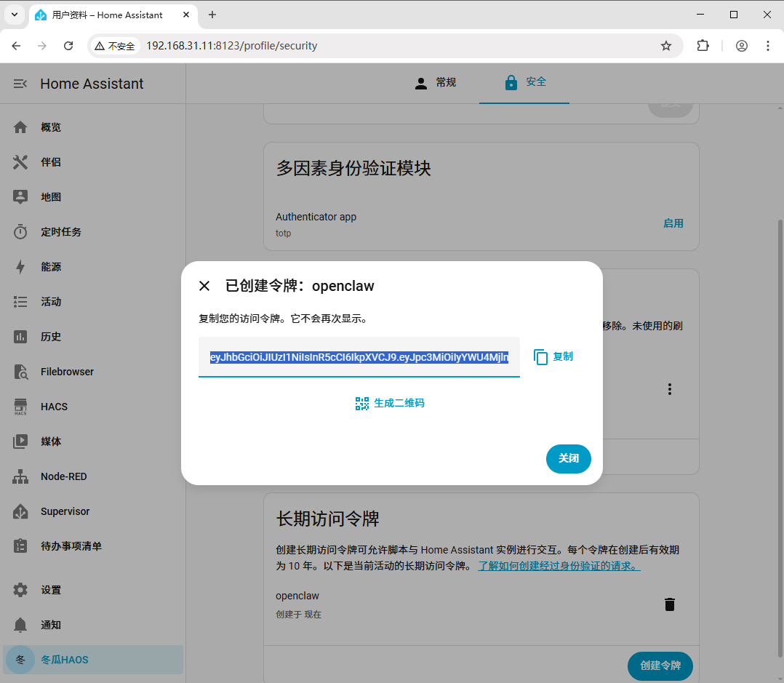Click the Authenticator app label

[x=316, y=217]
